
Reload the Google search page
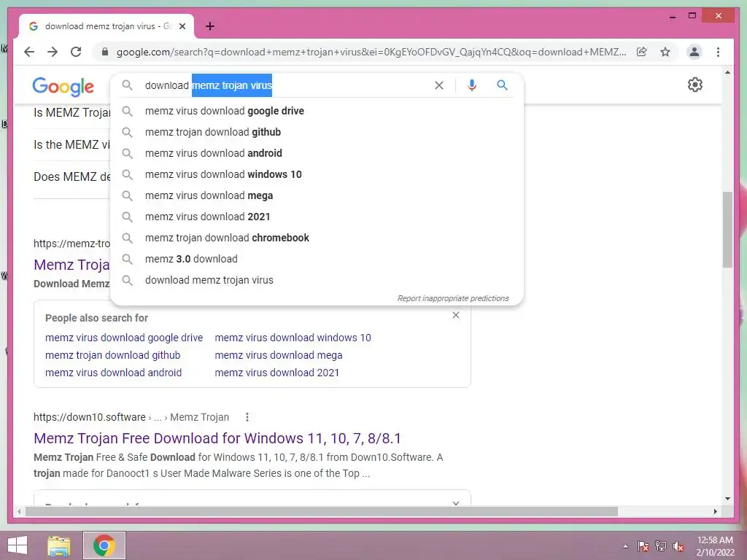coord(76,52)
